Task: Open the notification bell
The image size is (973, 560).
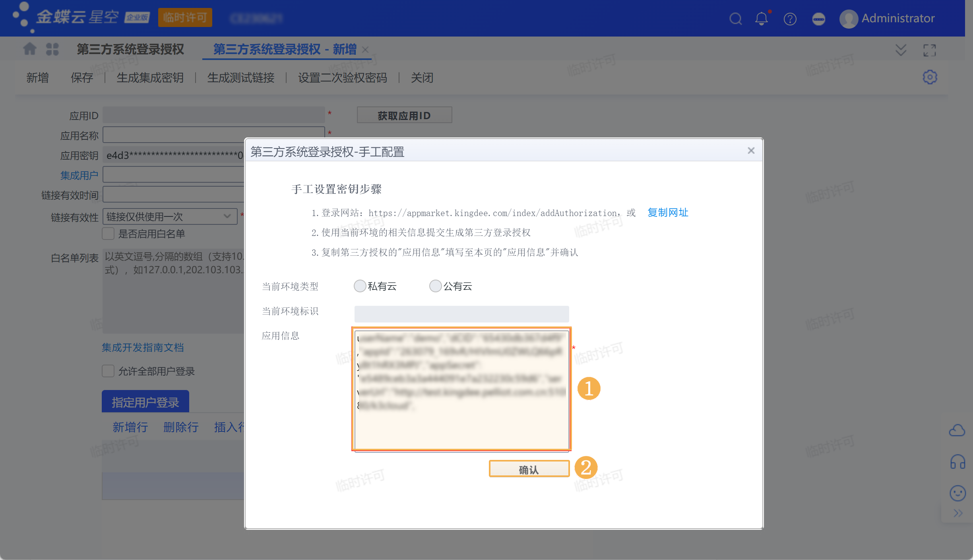Action: click(762, 19)
